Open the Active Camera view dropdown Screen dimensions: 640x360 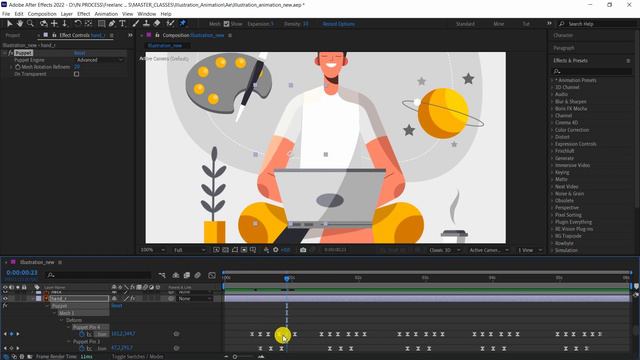tap(489, 250)
